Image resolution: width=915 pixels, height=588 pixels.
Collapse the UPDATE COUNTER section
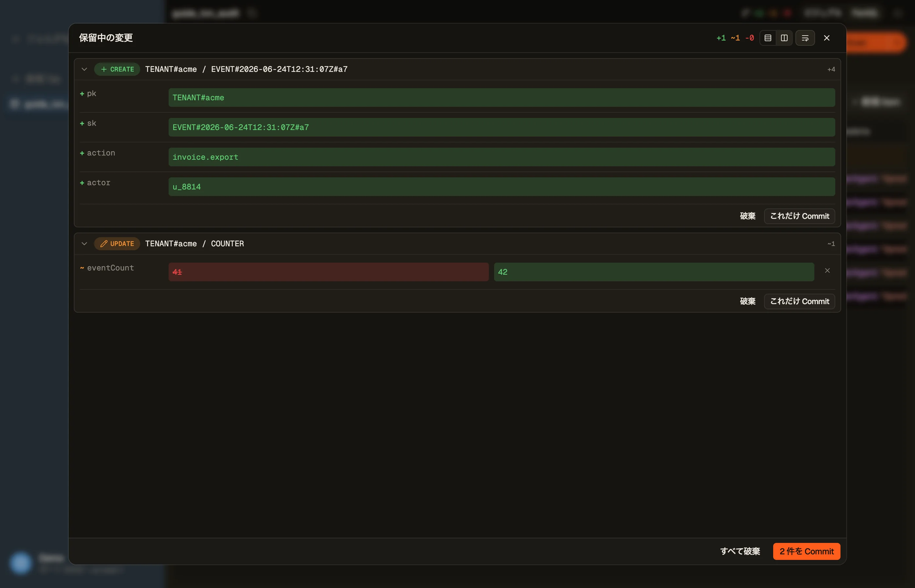[84, 244]
